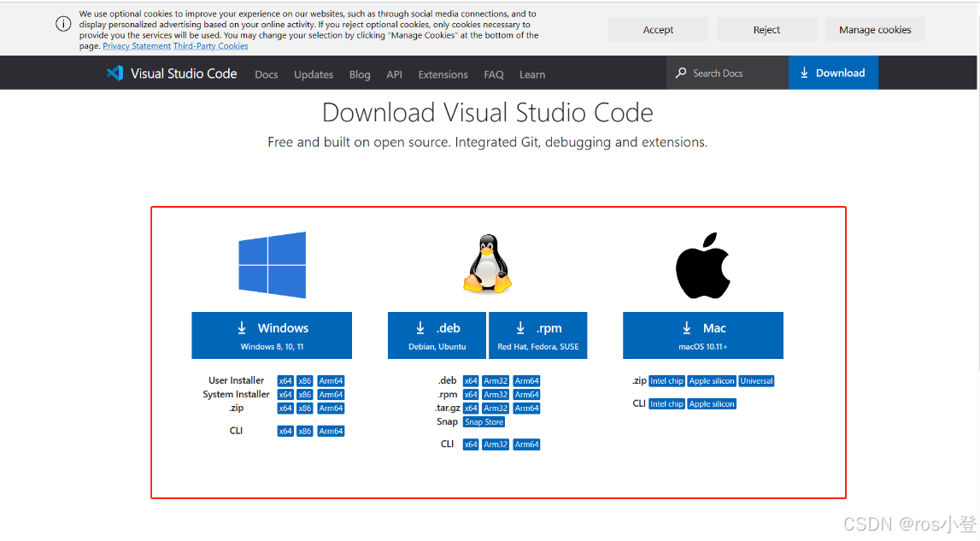
Task: Open the API nav item
Action: coord(395,74)
